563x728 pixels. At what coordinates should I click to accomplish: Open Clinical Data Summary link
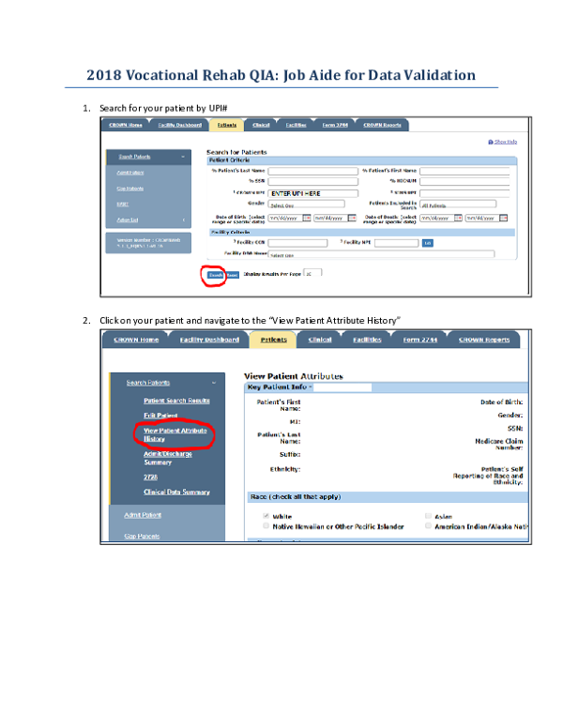pos(176,493)
